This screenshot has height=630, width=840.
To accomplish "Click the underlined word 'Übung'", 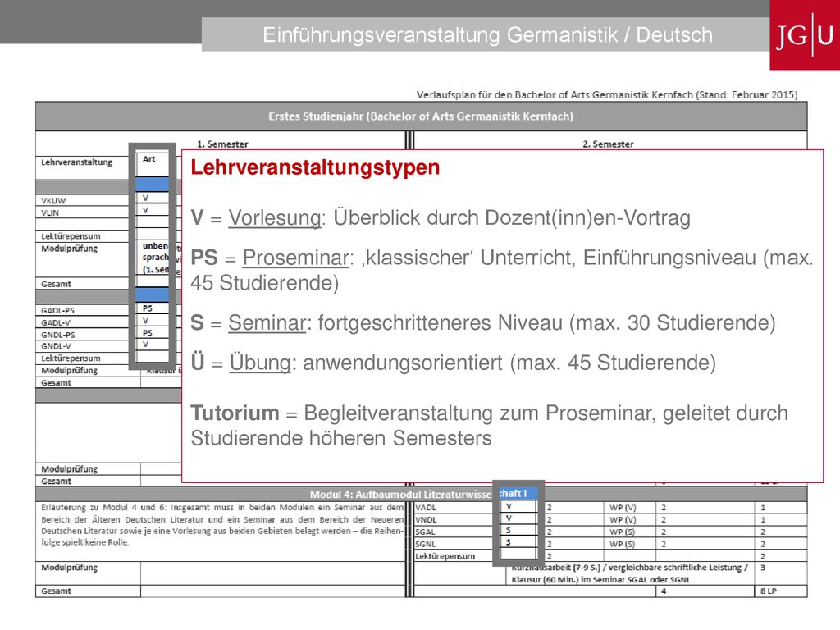I will 260,363.
